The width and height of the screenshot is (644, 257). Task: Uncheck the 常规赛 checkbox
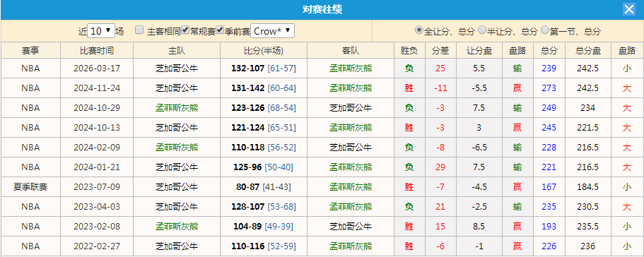(185, 30)
